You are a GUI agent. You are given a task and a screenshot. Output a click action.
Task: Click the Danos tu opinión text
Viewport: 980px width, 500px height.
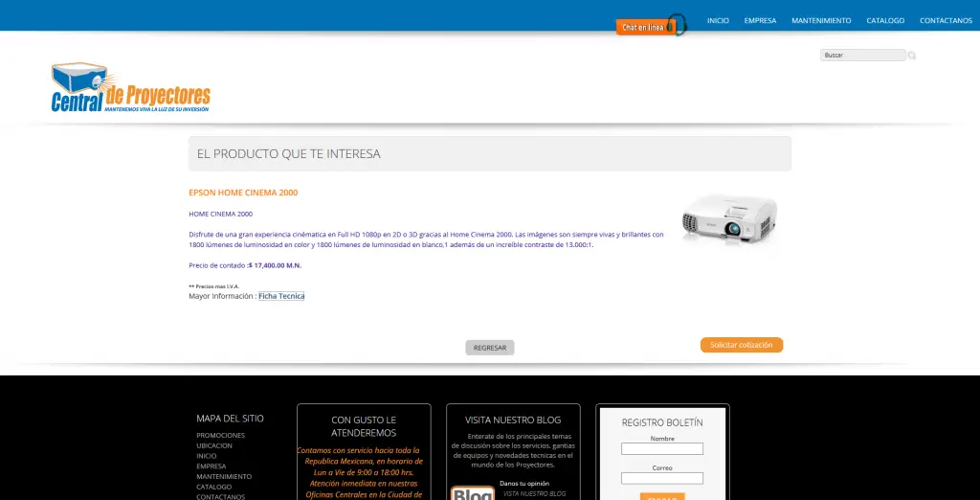click(x=524, y=483)
